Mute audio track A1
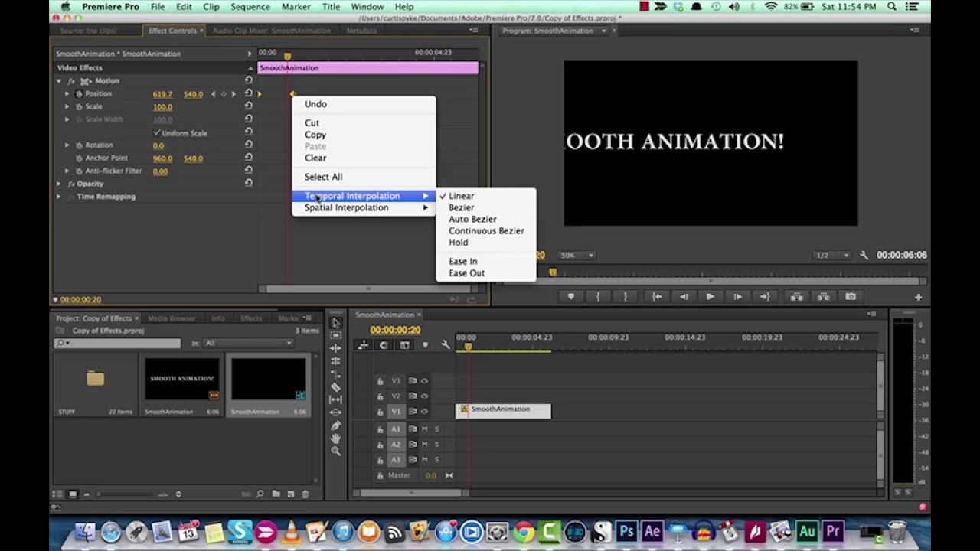 (x=424, y=429)
